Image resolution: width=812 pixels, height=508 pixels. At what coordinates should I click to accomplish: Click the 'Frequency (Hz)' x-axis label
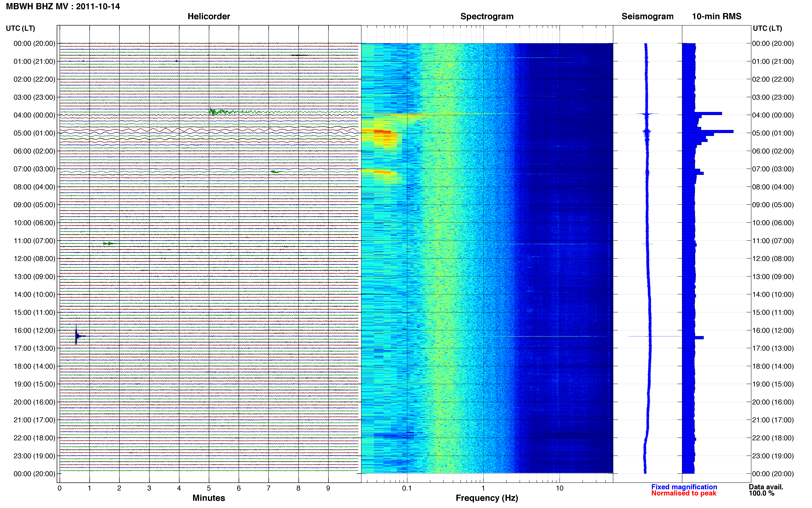pos(487,498)
